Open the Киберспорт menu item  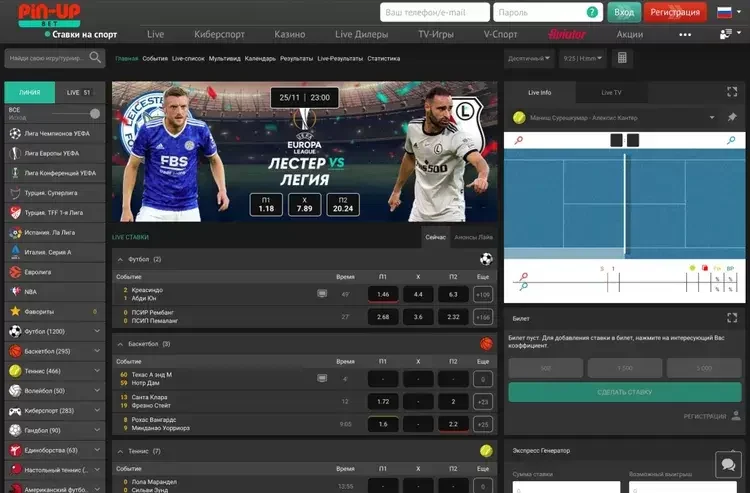pos(219,34)
